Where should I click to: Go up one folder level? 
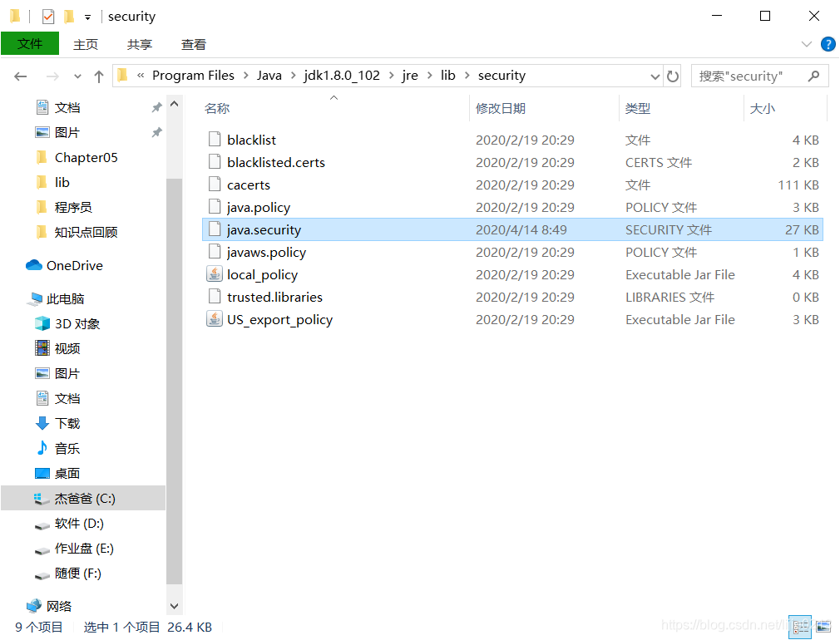[99, 76]
